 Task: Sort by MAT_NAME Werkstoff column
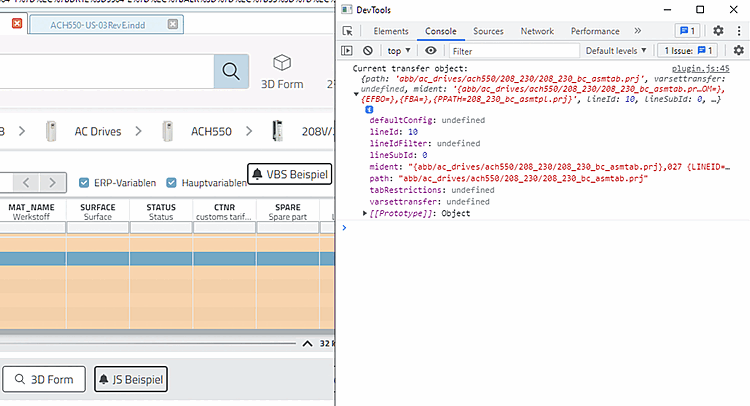click(31, 211)
